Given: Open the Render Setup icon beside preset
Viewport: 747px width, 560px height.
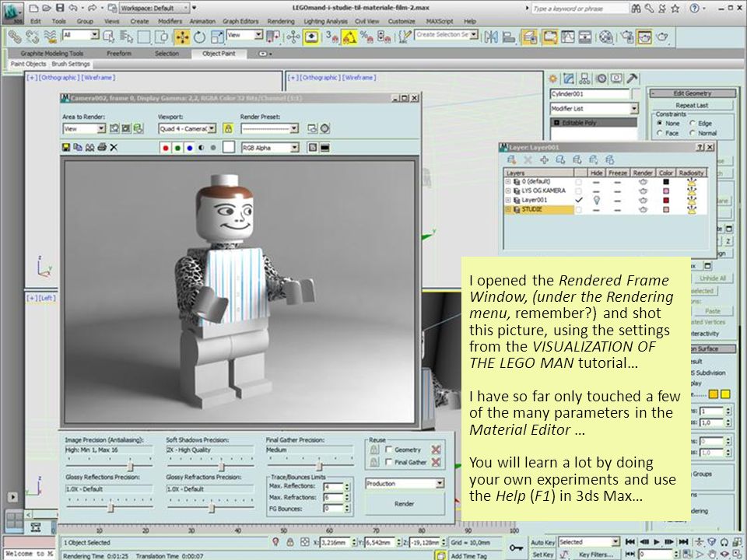Looking at the screenshot, I should coord(312,128).
